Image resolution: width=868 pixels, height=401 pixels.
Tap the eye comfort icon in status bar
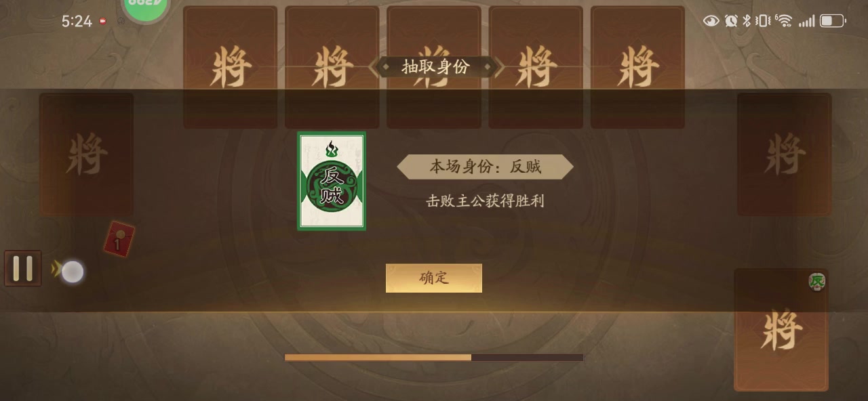click(x=711, y=21)
